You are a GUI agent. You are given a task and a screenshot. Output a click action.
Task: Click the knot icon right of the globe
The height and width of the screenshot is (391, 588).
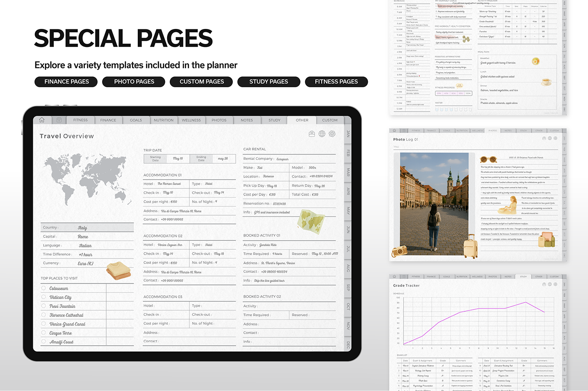click(x=332, y=134)
